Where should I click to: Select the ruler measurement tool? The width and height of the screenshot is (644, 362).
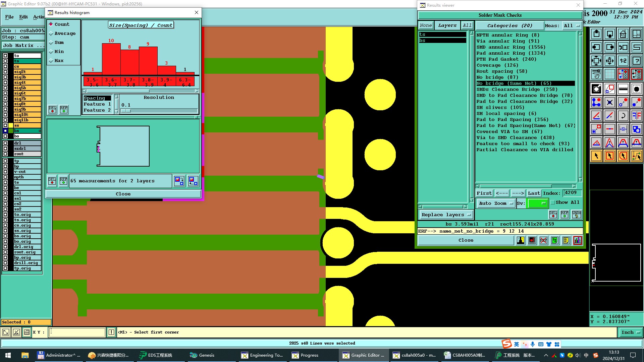tap(623, 89)
